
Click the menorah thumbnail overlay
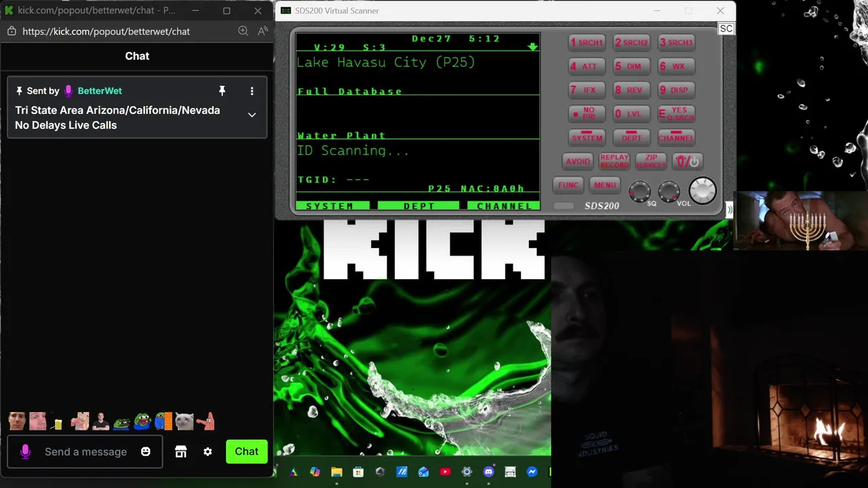(801, 220)
